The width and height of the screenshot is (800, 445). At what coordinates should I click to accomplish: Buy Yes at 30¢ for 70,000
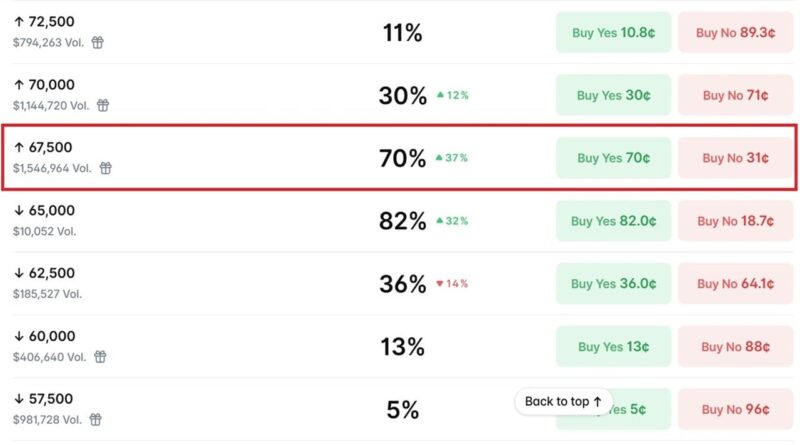tap(613, 95)
